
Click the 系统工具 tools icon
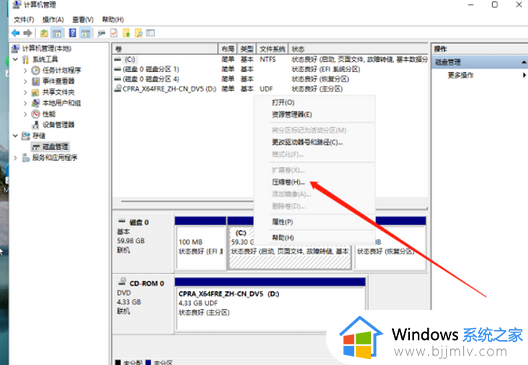coord(26,60)
